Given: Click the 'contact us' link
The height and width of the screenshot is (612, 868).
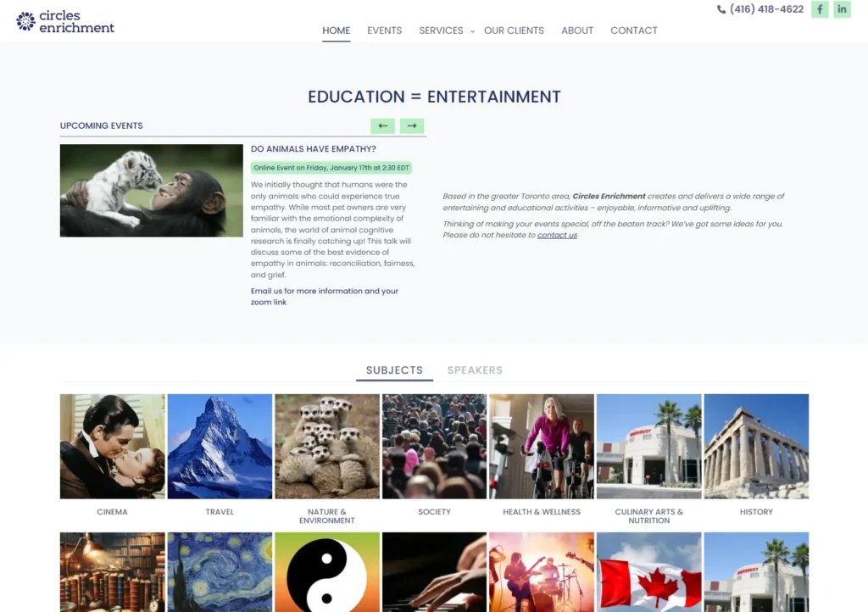Looking at the screenshot, I should tap(557, 235).
